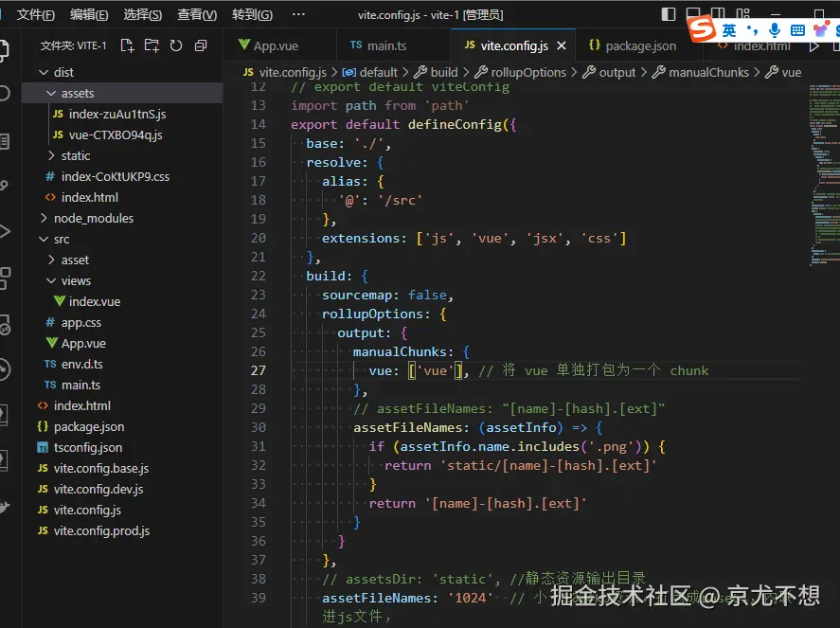This screenshot has height=628, width=840.
Task: Click the Sogou microphone voice input icon
Action: [x=774, y=30]
